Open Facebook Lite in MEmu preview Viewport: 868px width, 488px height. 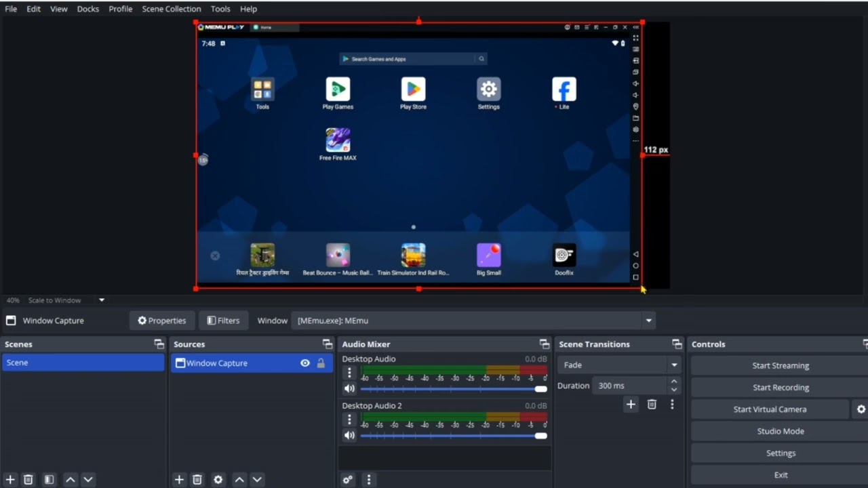click(564, 94)
